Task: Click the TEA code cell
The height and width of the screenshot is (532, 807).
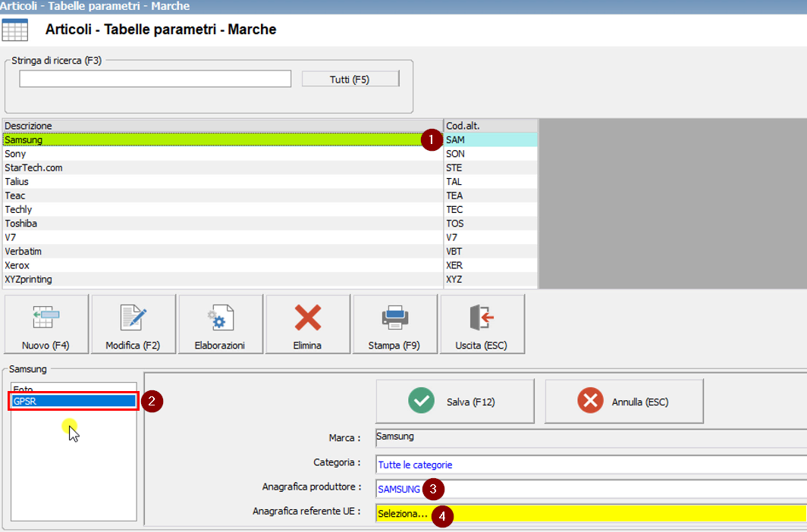Action: 491,196
